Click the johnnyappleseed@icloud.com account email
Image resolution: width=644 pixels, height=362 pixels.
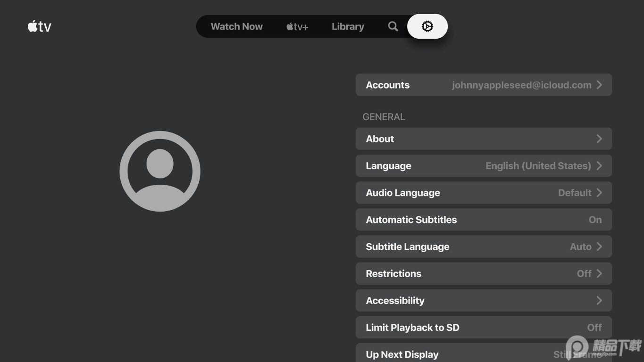click(x=521, y=85)
